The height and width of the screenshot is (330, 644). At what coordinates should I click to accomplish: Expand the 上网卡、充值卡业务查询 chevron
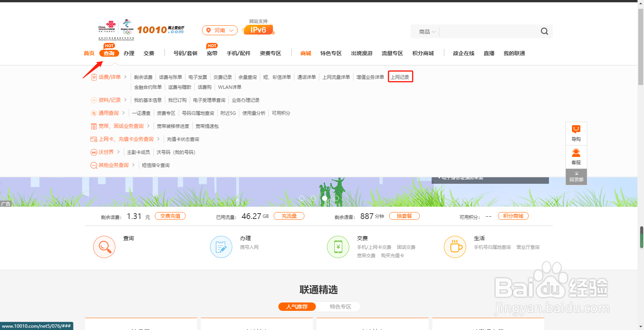click(x=158, y=139)
